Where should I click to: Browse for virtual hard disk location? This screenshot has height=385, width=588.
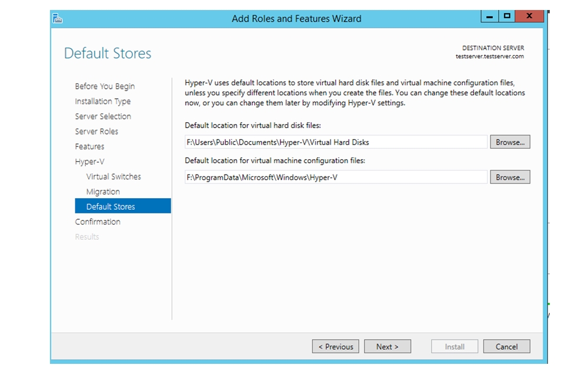509,142
